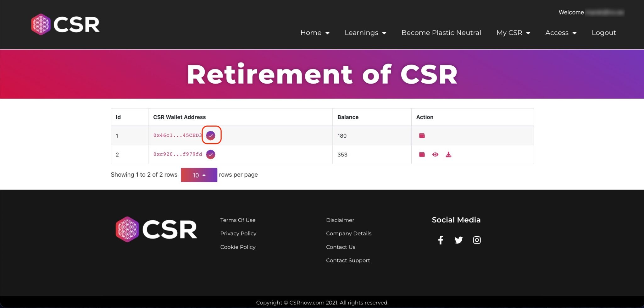Screen dimensions: 644x308
Task: Click the verified badge next to 0x46c1...45CED3
Action: (211, 135)
